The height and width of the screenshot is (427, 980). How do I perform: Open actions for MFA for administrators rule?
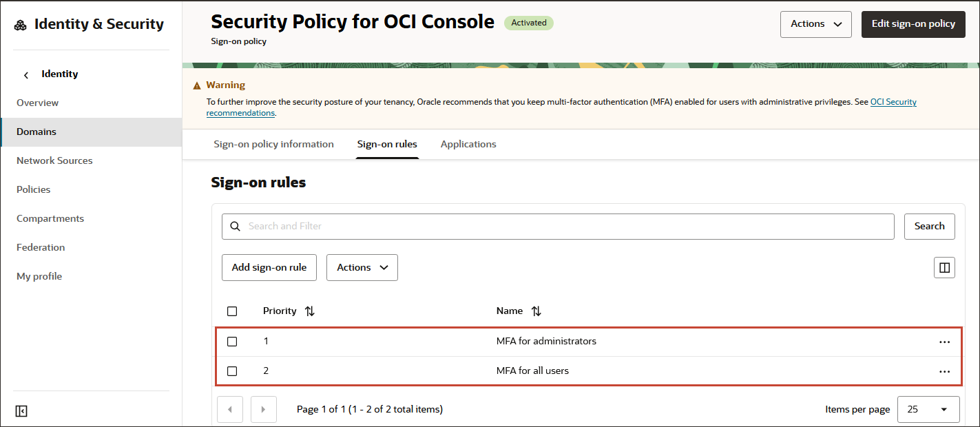pos(944,340)
